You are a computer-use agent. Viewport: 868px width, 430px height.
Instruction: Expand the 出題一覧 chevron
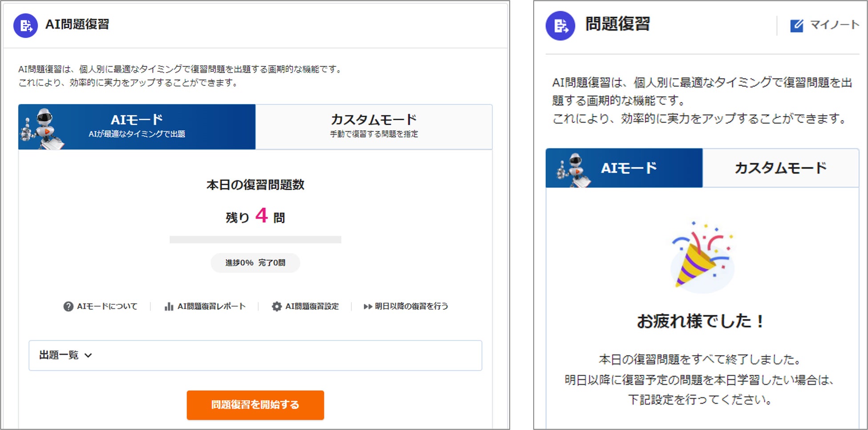point(88,355)
